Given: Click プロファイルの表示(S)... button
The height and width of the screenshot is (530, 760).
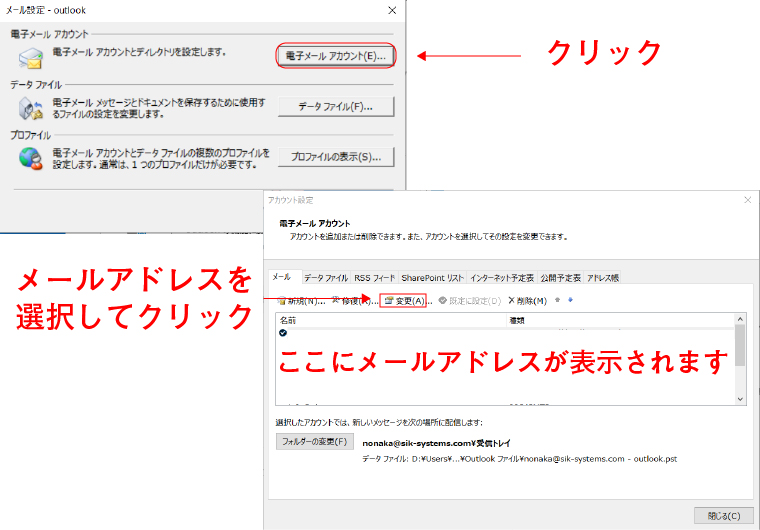Looking at the screenshot, I should [335, 157].
